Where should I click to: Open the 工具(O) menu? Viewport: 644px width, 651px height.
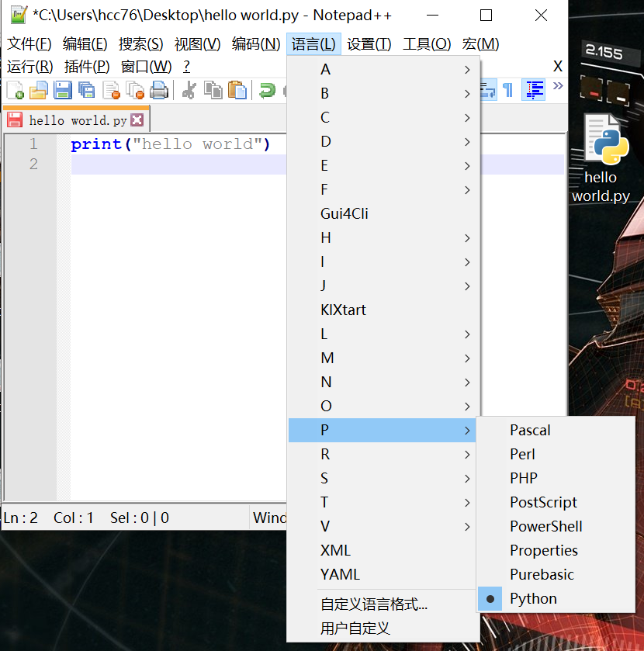click(x=427, y=43)
